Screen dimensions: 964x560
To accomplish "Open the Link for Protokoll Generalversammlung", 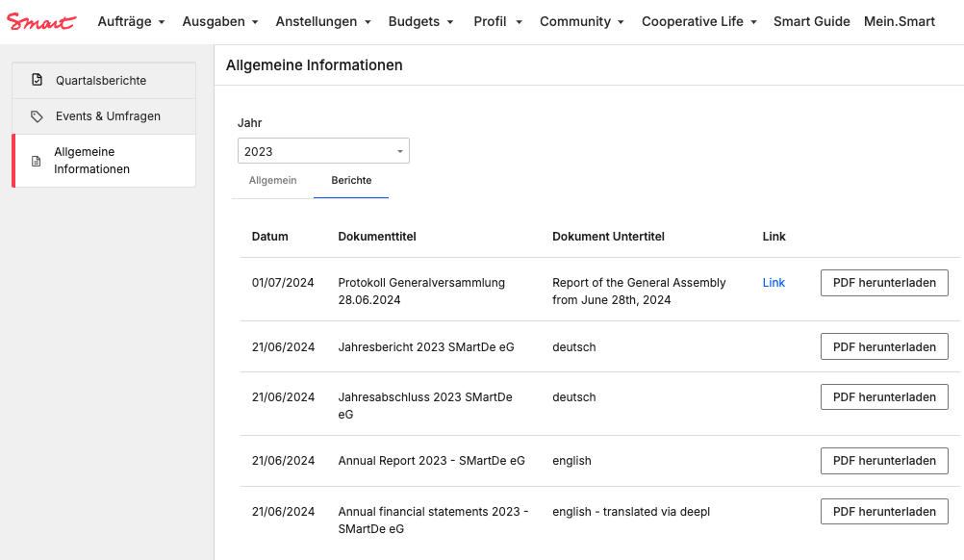I will (774, 282).
